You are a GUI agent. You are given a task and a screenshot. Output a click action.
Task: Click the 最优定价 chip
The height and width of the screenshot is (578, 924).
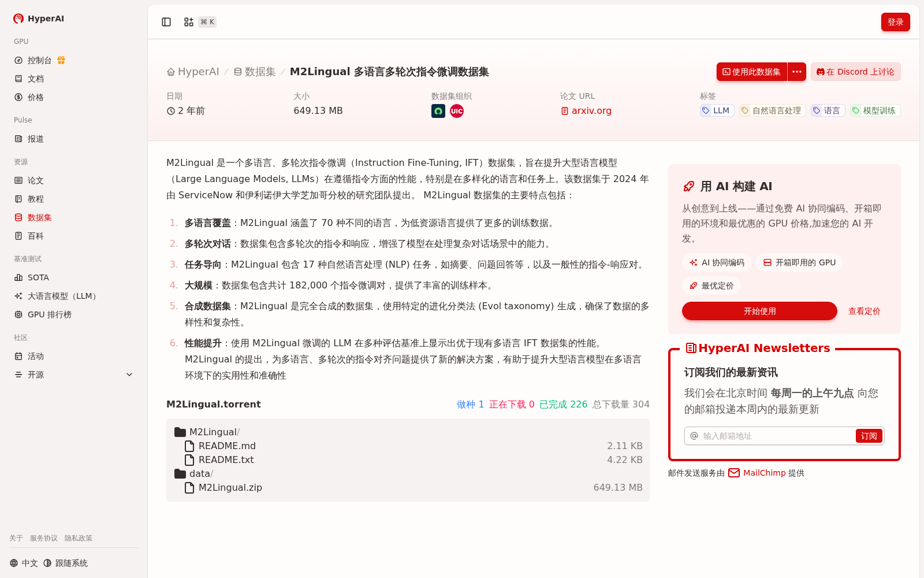click(x=711, y=286)
